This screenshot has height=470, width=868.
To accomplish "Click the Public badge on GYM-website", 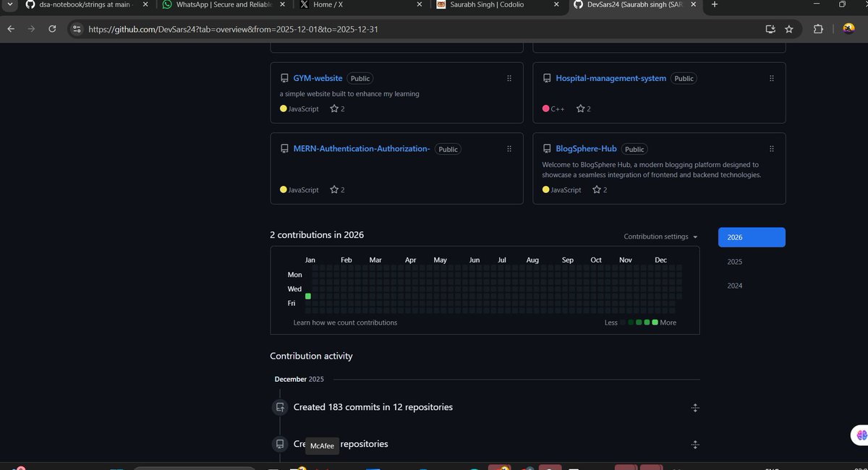I will point(359,78).
